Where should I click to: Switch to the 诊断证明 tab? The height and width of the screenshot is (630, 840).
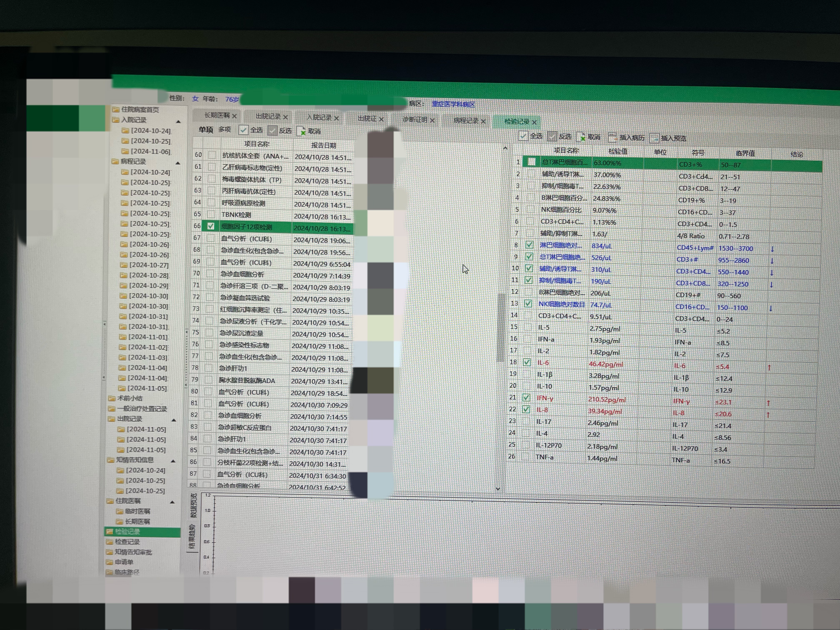point(415,120)
